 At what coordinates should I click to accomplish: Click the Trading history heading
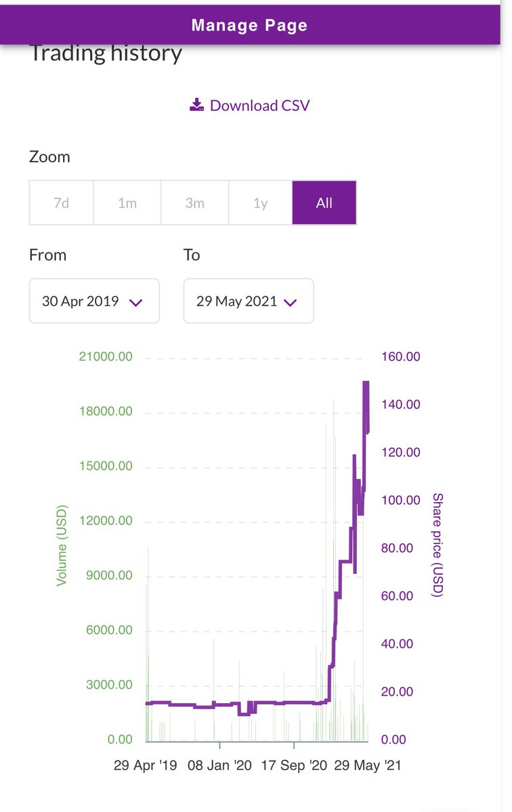click(x=106, y=54)
